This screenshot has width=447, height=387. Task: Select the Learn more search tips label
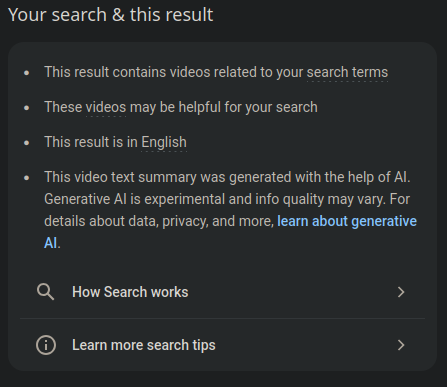[x=144, y=345]
